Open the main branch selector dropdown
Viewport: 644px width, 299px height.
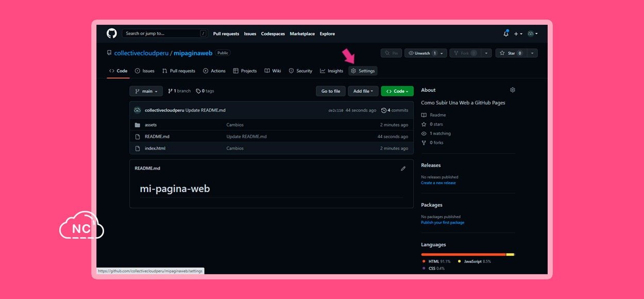click(x=146, y=91)
